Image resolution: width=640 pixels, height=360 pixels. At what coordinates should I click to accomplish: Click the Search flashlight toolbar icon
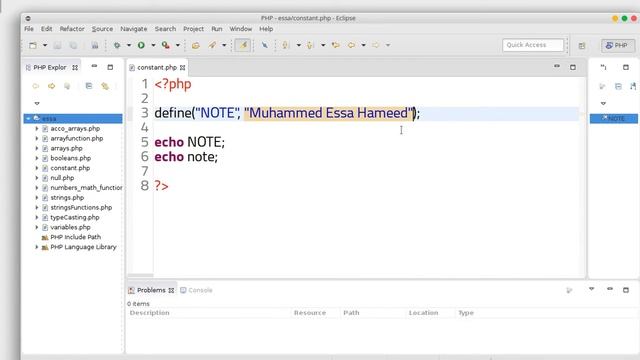(212, 45)
